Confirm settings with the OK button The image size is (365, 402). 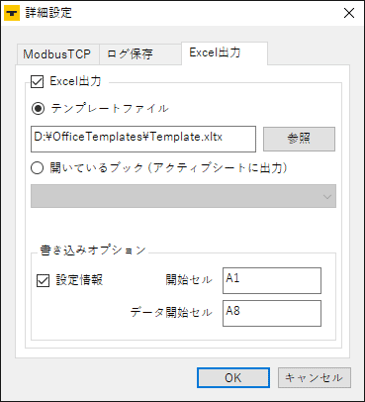[233, 378]
